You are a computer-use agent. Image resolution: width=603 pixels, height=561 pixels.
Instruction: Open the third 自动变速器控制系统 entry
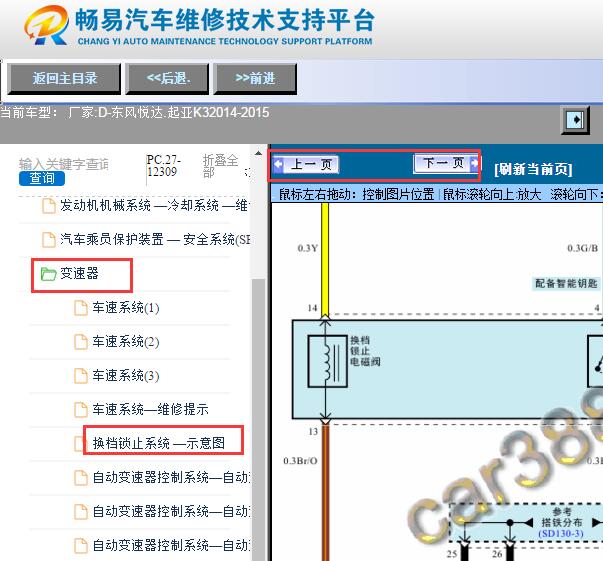[171, 545]
